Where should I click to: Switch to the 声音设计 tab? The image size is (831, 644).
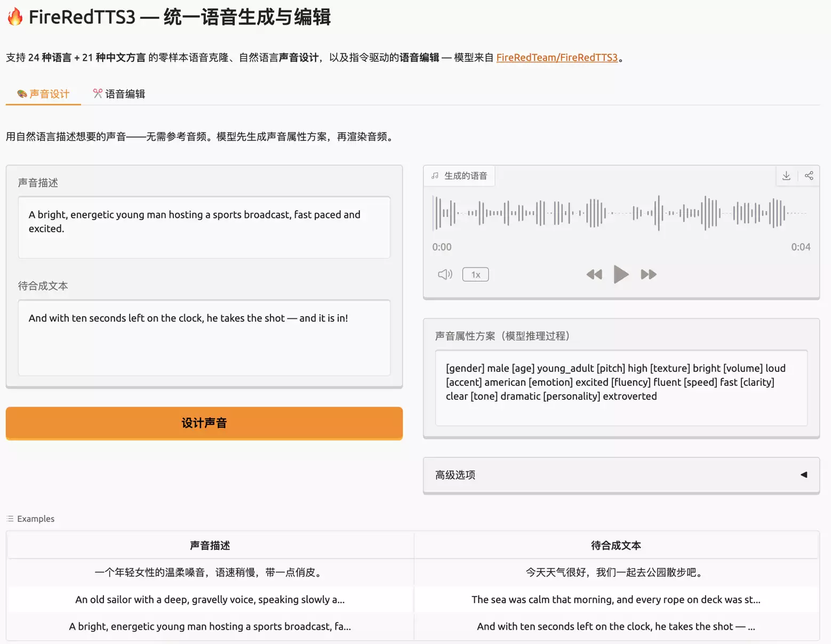click(43, 94)
